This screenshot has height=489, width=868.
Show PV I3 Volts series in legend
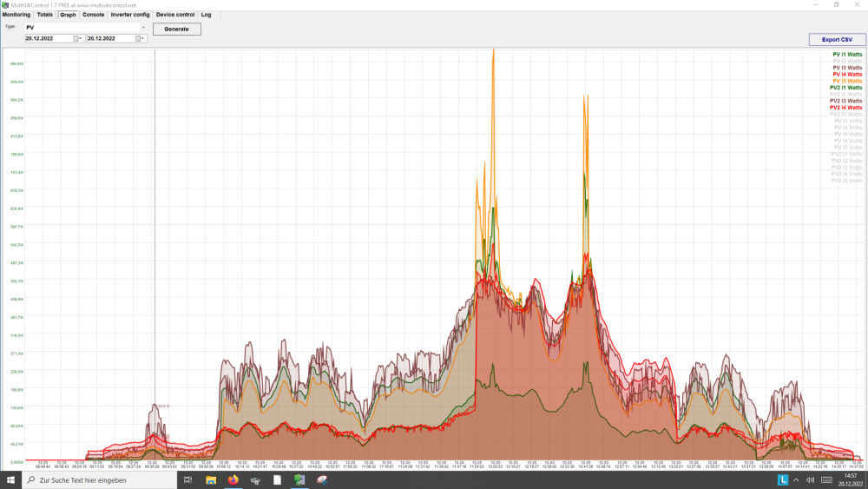[847, 134]
